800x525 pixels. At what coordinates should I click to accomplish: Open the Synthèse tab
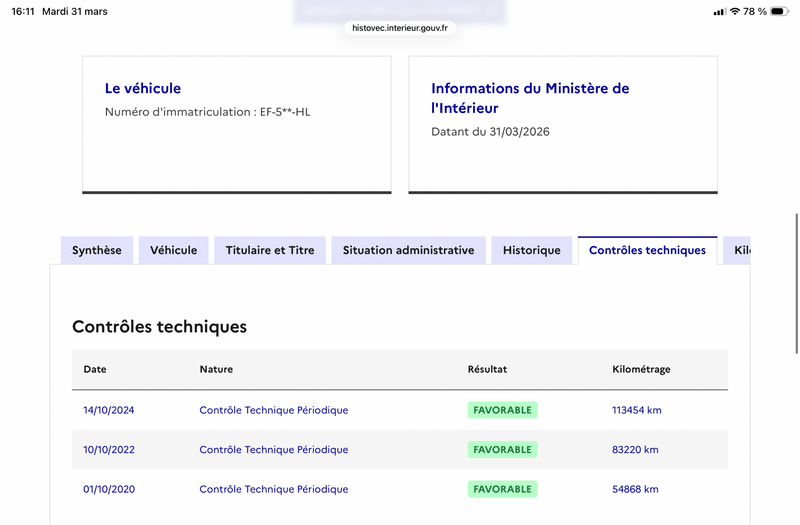pos(97,250)
